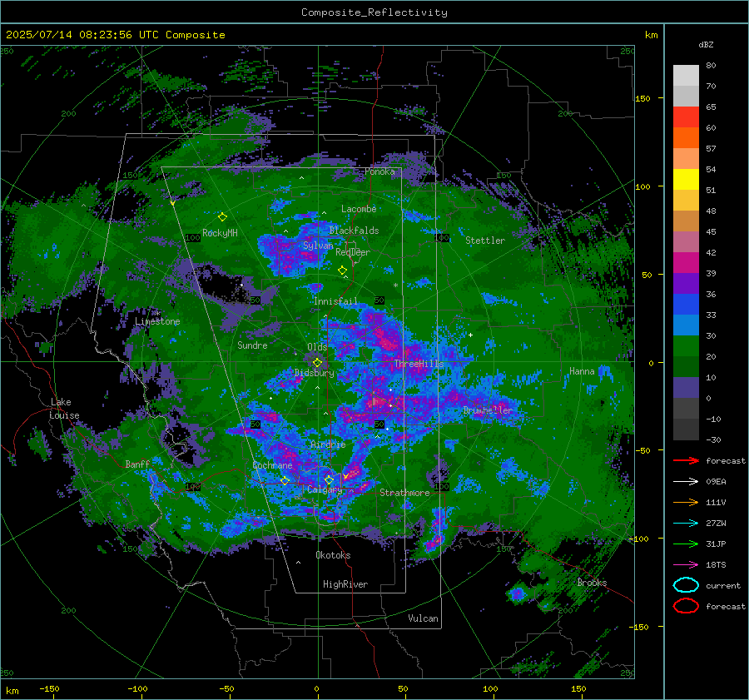Click the 18TS legend text
Screen dimensions: 749x700
(x=716, y=565)
